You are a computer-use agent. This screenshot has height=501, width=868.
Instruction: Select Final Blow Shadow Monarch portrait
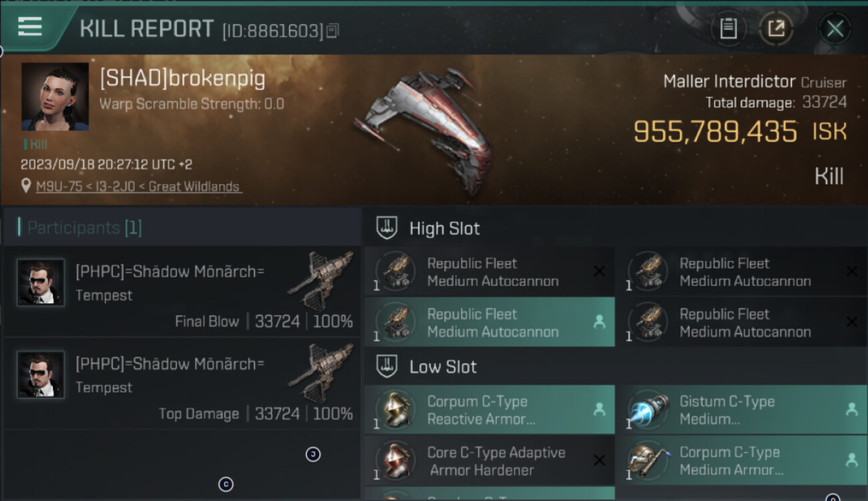41,283
